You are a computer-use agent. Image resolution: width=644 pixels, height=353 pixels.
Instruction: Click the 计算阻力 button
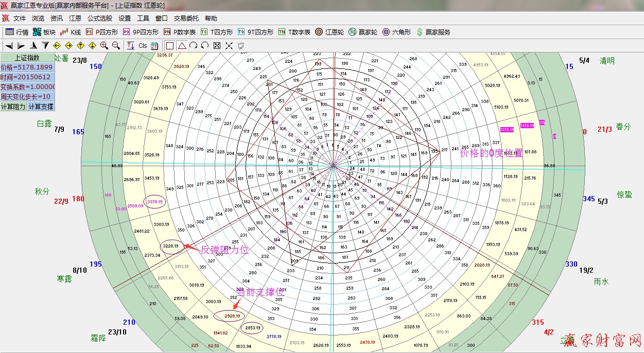[x=13, y=107]
